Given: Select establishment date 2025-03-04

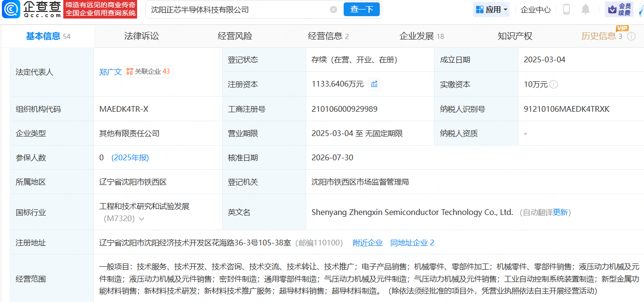Looking at the screenshot, I should 545,59.
